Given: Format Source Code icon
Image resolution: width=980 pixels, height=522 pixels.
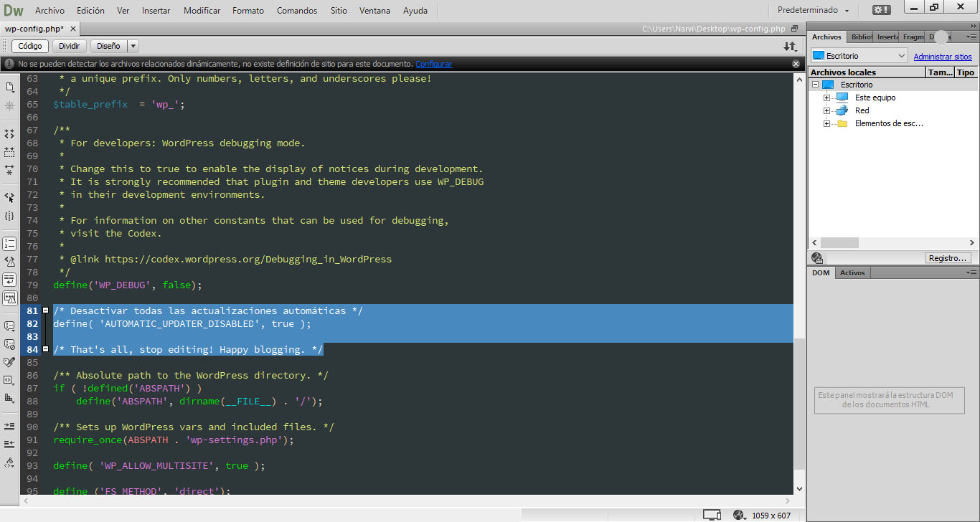Looking at the screenshot, I should click(9, 462).
